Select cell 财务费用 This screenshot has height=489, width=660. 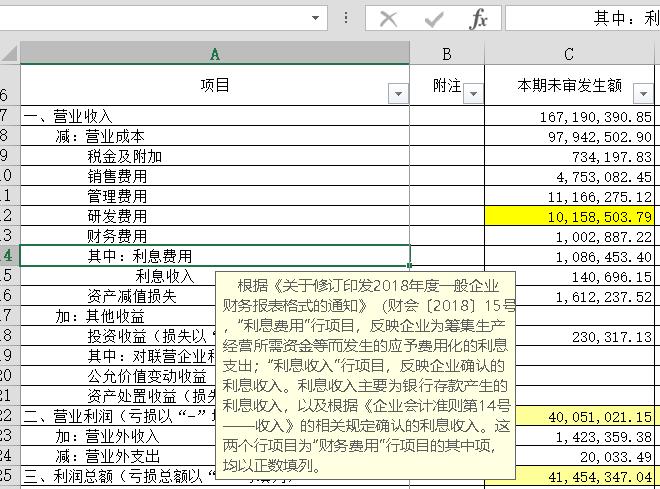click(x=215, y=236)
